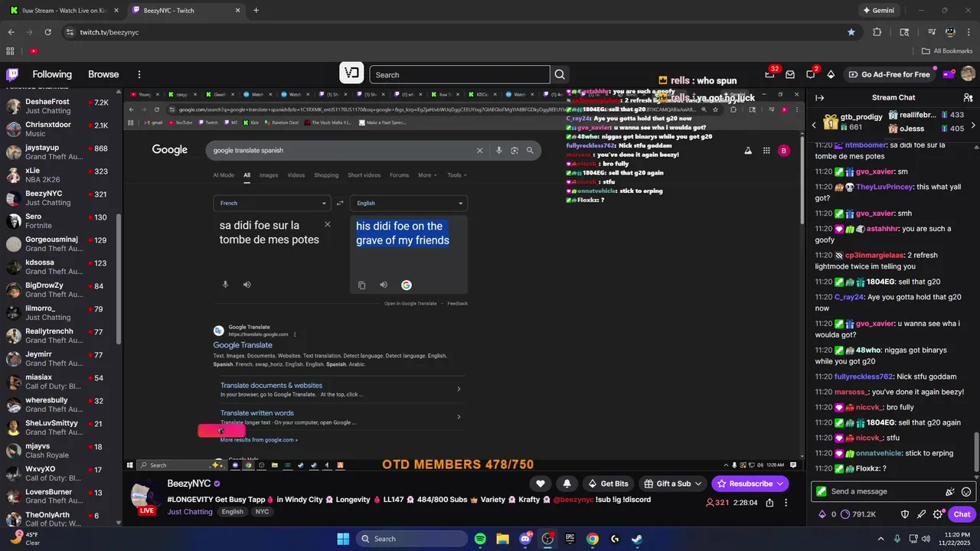Open the Twitch user avatar menu

coord(968,74)
